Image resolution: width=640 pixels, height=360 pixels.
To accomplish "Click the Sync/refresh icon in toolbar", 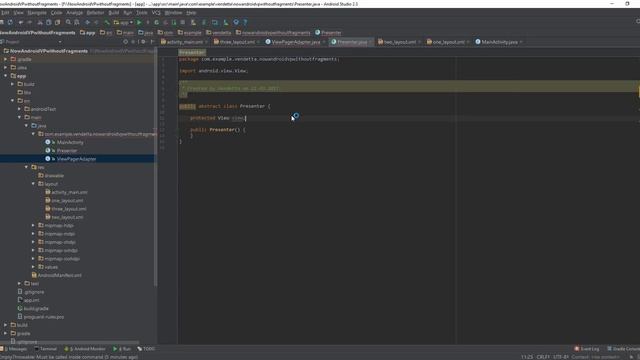I will [x=10, y=22].
